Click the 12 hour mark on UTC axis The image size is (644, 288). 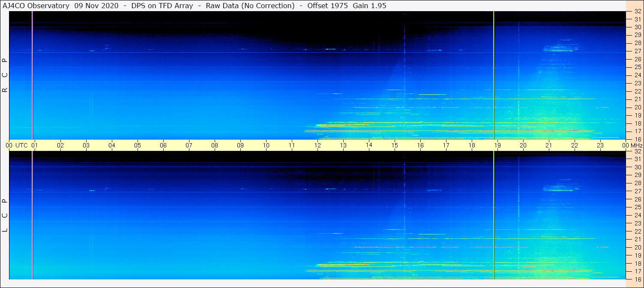pos(318,145)
